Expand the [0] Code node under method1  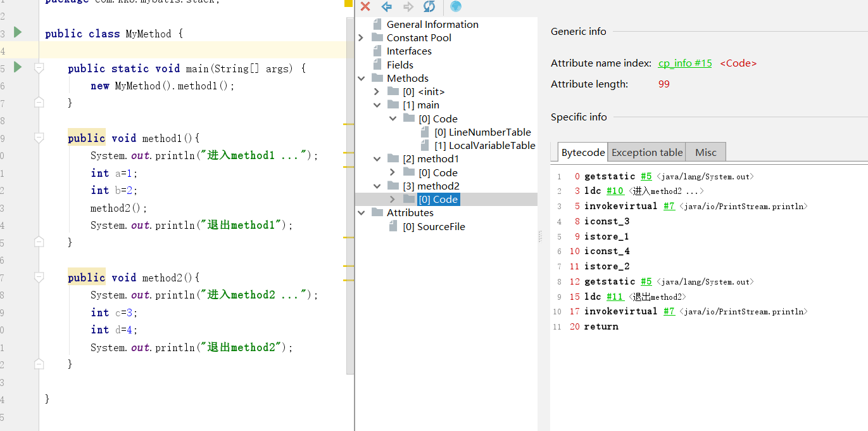393,172
